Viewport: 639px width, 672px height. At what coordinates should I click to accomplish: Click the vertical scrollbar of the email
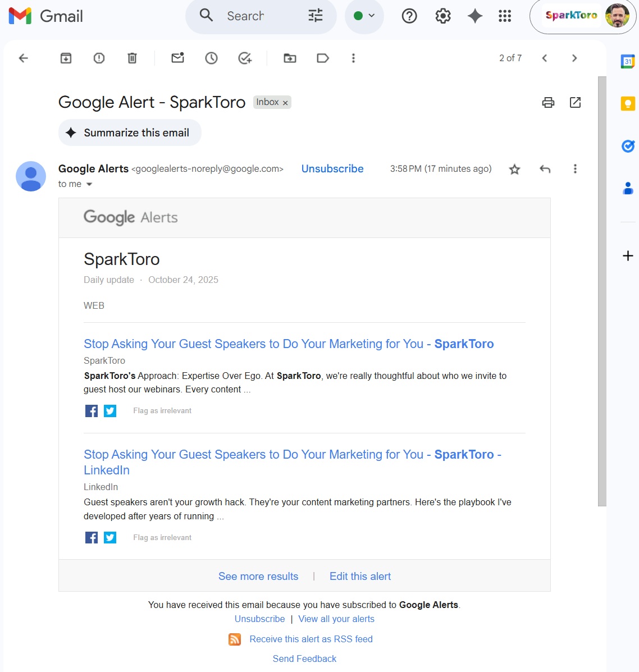pos(602,291)
